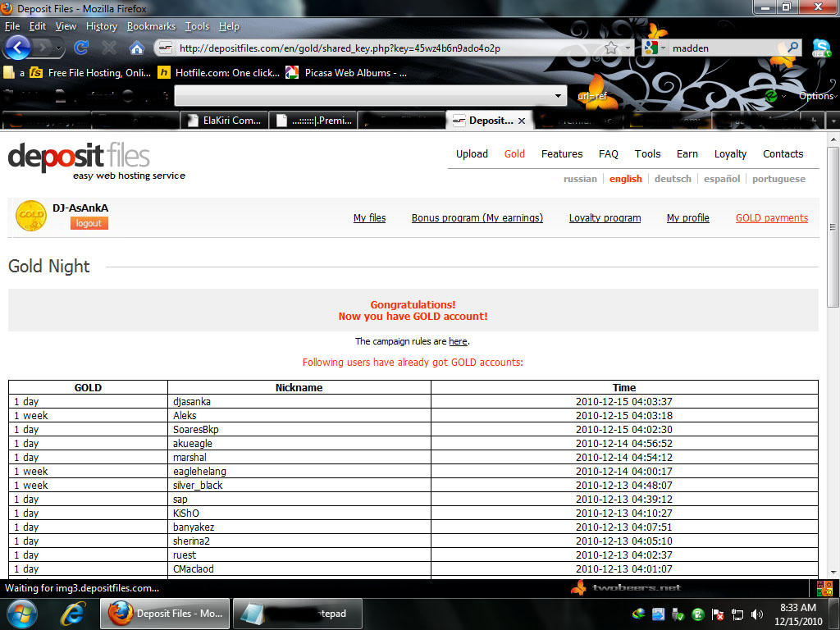Open My profile link

coord(688,218)
